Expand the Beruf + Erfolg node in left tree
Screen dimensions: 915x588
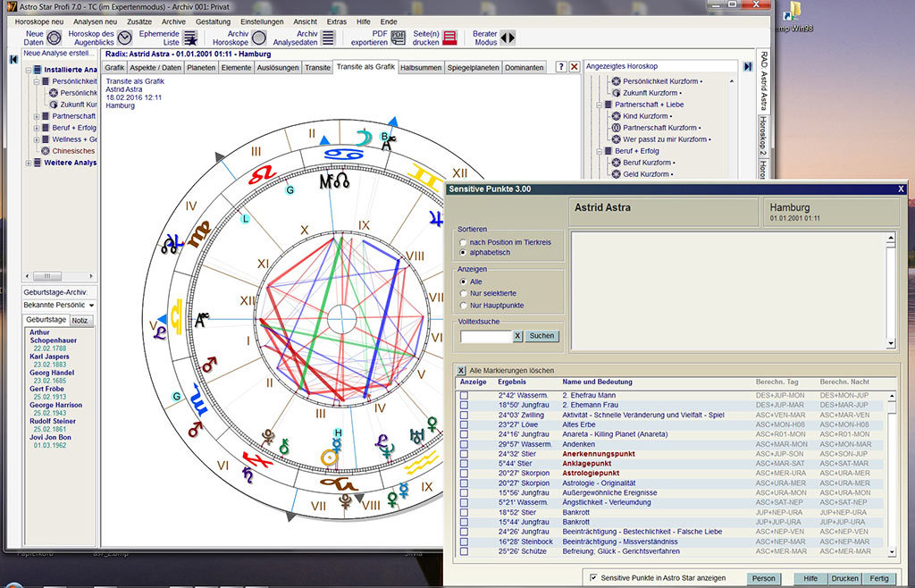tap(36, 128)
